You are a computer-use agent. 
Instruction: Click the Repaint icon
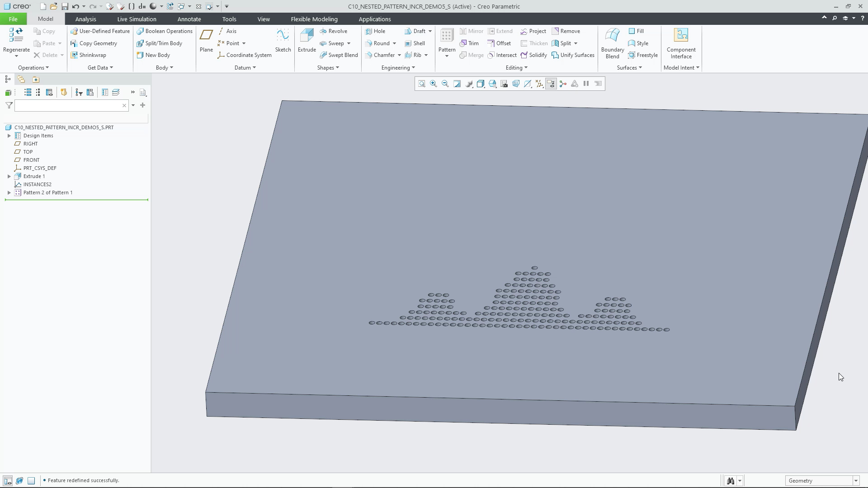[457, 84]
